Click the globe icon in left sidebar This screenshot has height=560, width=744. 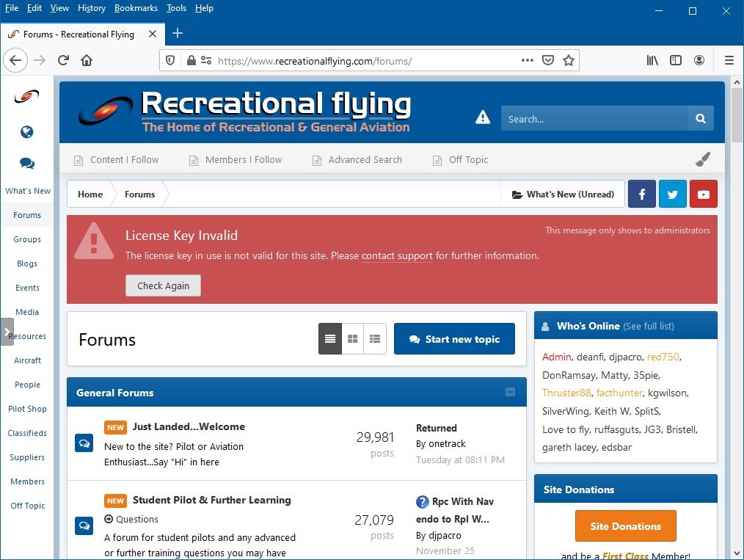(27, 131)
